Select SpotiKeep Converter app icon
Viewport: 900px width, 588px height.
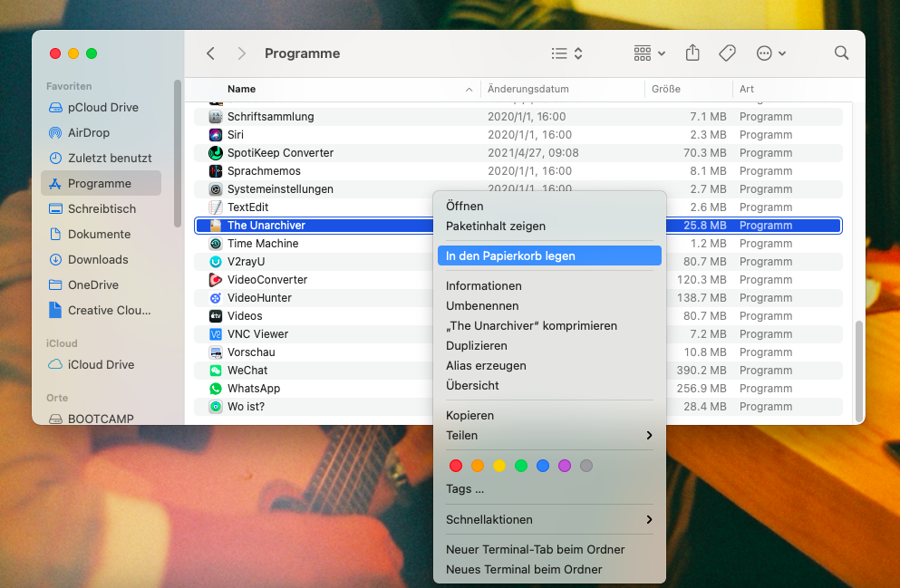[215, 152]
